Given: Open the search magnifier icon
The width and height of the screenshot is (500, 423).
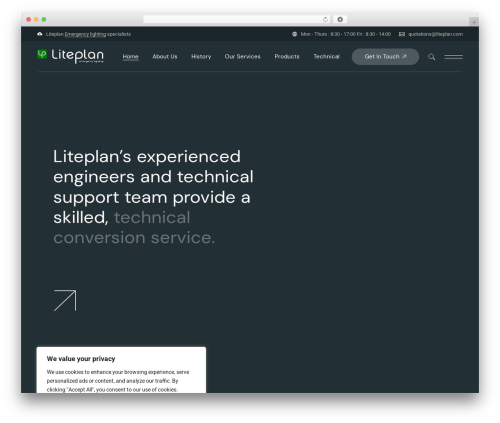Looking at the screenshot, I should [x=431, y=57].
